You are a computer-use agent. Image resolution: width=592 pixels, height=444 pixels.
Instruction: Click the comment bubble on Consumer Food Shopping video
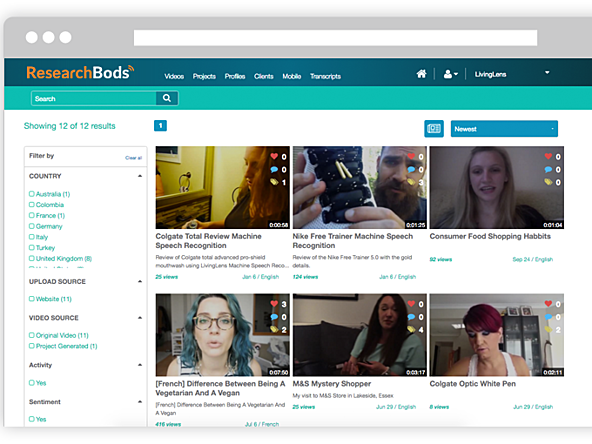[x=548, y=170]
